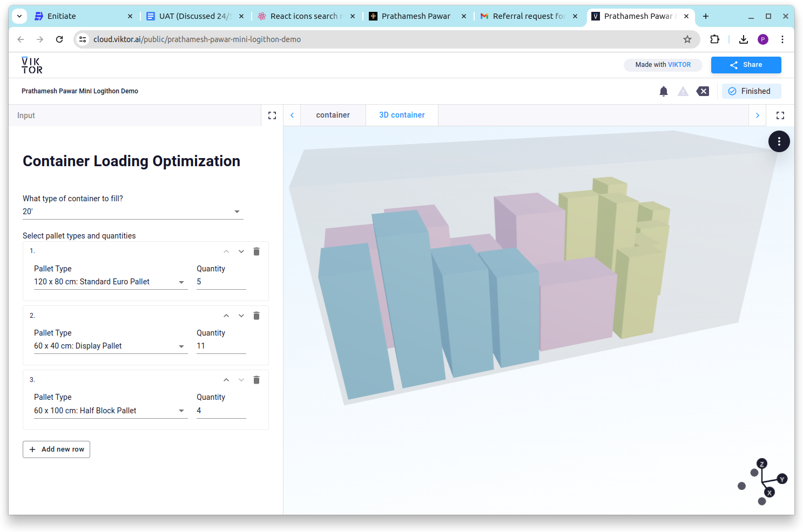Move pallet row 3 up
Viewport: 803px width, 532px height.
[226, 380]
